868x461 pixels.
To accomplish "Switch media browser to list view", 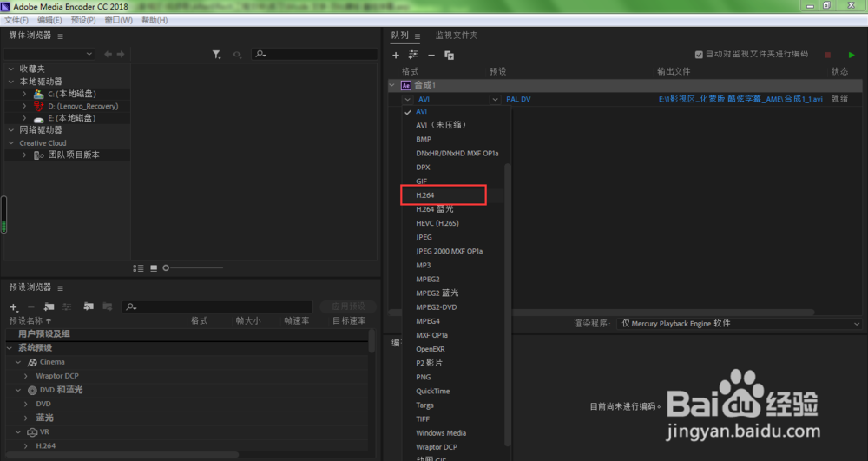I will [138, 268].
